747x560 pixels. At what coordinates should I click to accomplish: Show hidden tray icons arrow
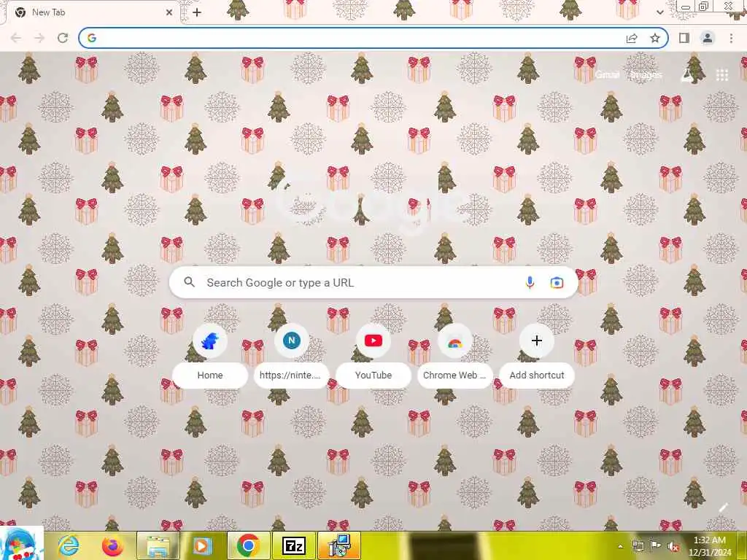tap(620, 547)
